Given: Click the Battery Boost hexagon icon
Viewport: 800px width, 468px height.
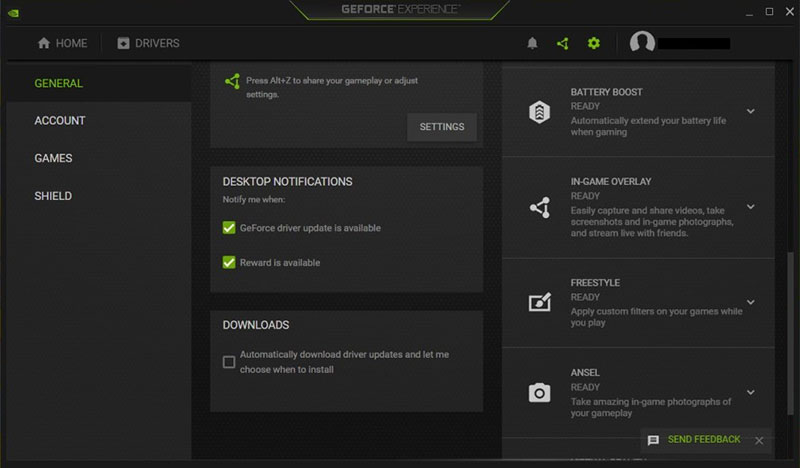Looking at the screenshot, I should 539,111.
